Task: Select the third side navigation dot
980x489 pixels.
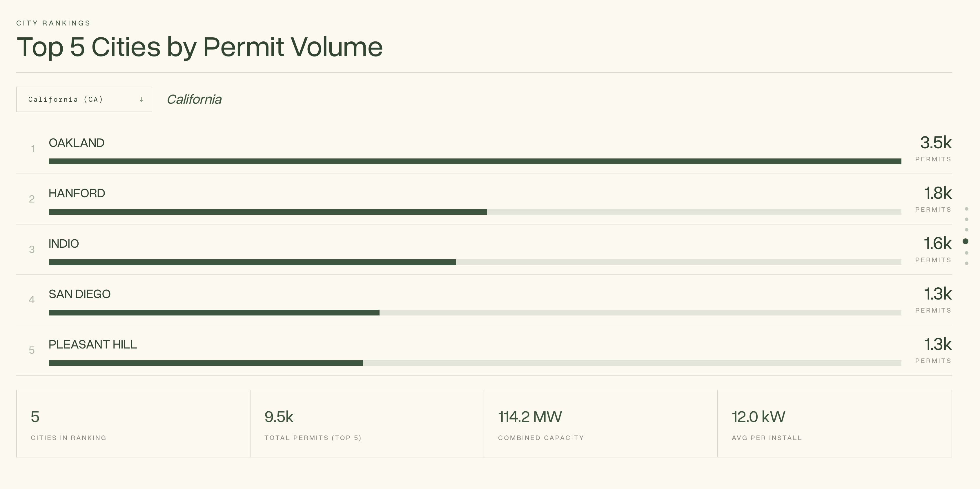Action: click(967, 230)
